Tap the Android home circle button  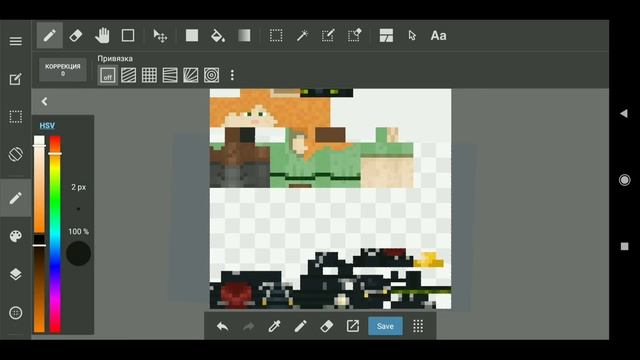tap(624, 180)
